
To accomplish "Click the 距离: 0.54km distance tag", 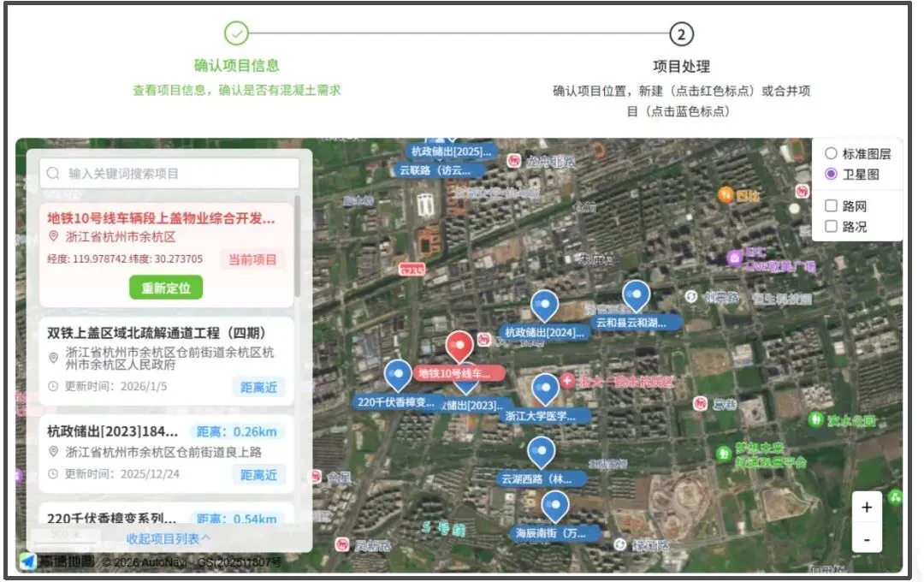I will [236, 519].
